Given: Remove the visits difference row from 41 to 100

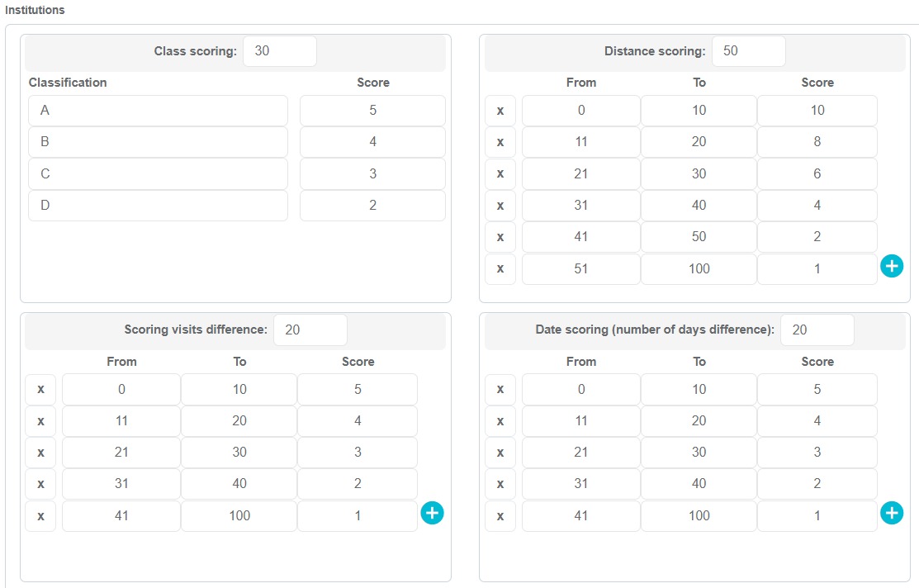Looking at the screenshot, I should click(40, 516).
